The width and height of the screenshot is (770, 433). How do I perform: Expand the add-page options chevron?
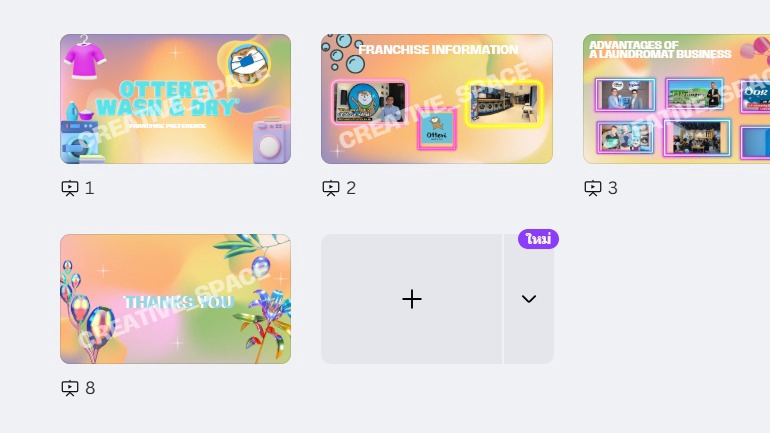(x=529, y=299)
